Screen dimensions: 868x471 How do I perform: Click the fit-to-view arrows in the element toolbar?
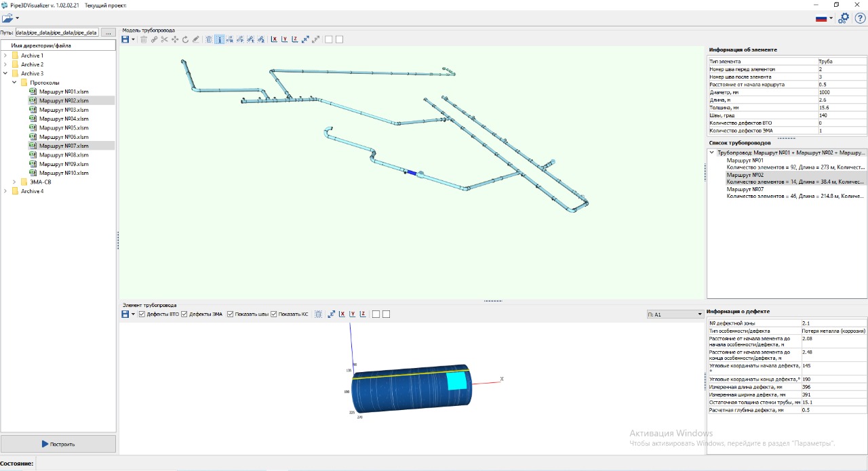coord(331,314)
